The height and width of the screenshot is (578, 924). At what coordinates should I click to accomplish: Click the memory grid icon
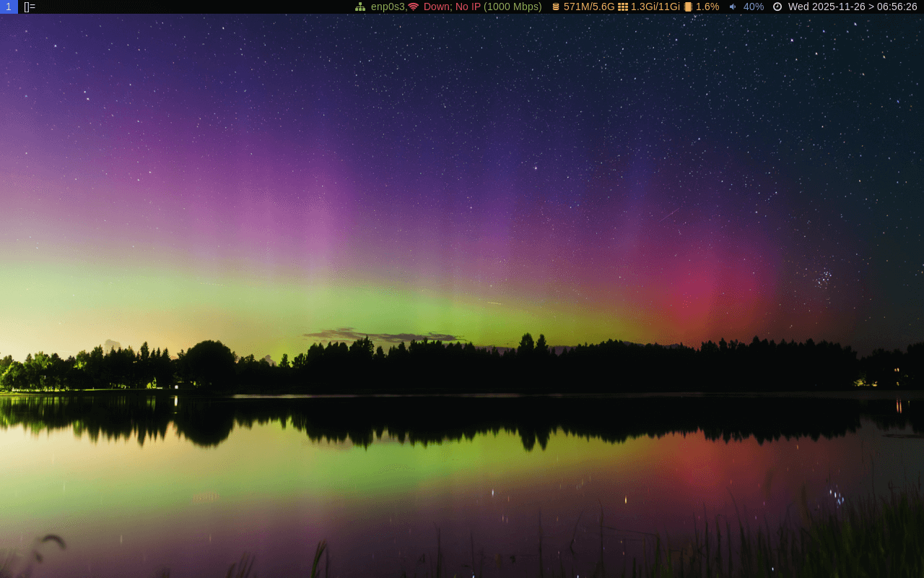click(623, 7)
